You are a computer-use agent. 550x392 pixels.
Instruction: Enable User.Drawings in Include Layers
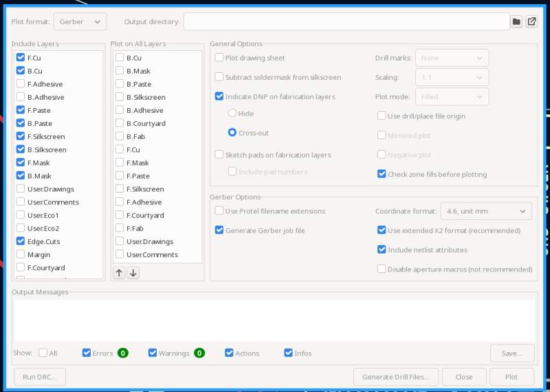(x=21, y=189)
